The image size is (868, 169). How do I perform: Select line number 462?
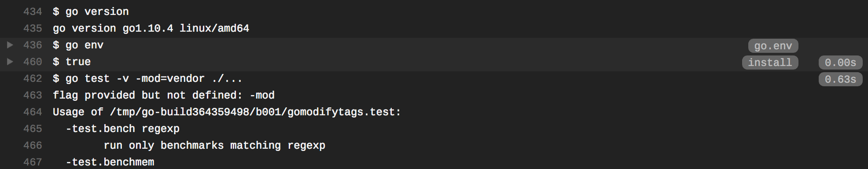click(33, 78)
